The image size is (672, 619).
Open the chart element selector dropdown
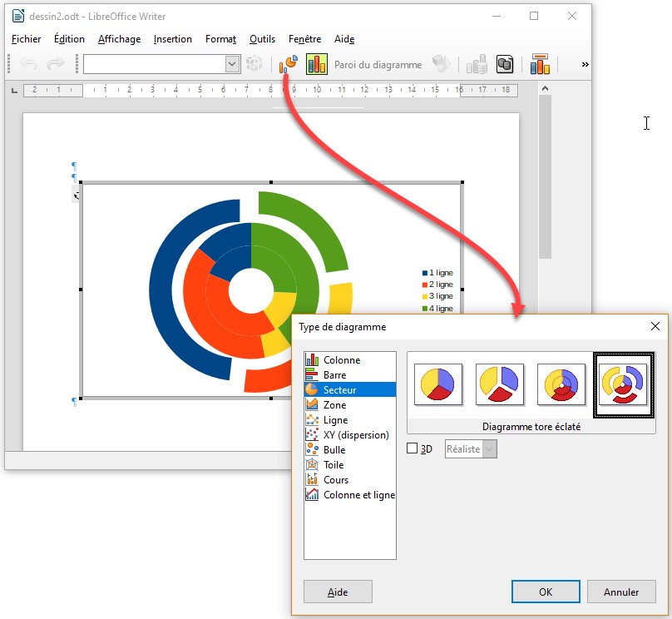pyautogui.click(x=232, y=64)
